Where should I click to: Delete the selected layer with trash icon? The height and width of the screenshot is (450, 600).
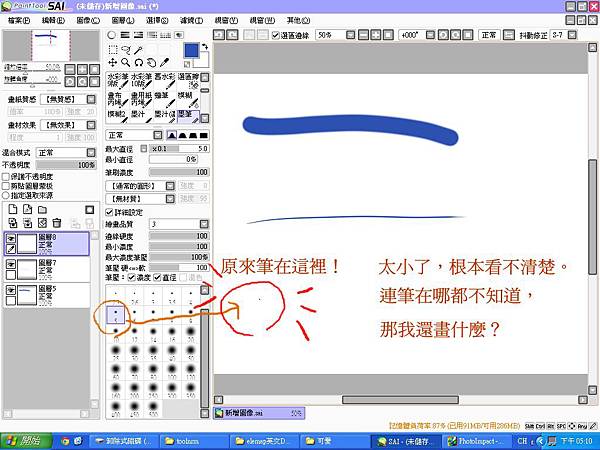coord(57,223)
